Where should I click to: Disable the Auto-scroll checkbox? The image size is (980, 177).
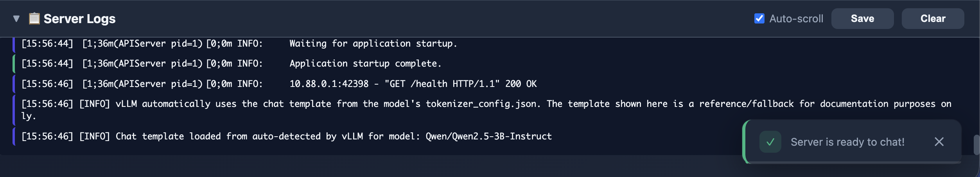pyautogui.click(x=759, y=18)
